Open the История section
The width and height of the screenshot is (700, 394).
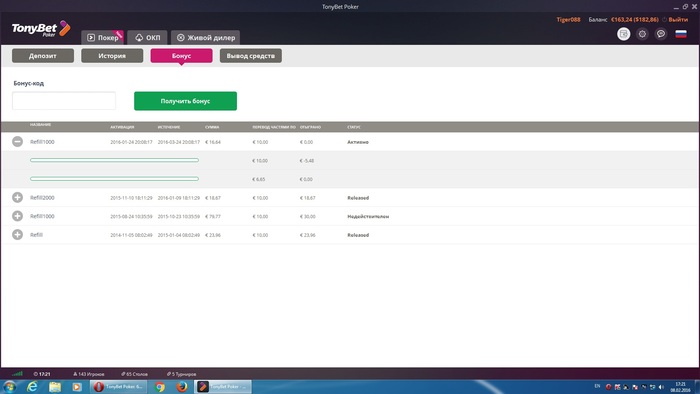[x=112, y=56]
